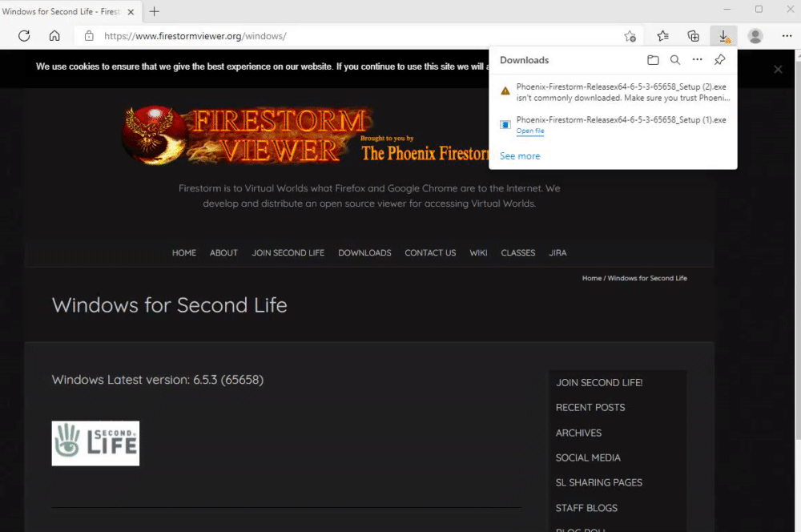Open SOCIAL MEDIA sidebar link

point(588,457)
